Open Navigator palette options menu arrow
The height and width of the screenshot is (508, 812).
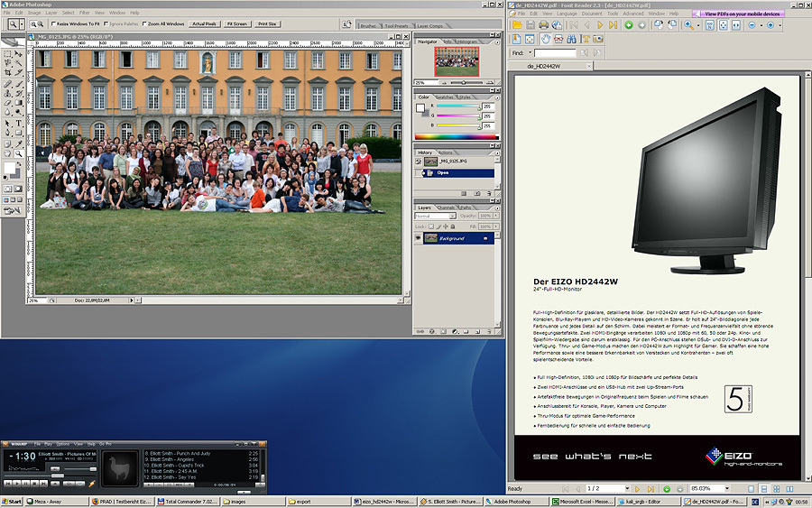point(497,42)
